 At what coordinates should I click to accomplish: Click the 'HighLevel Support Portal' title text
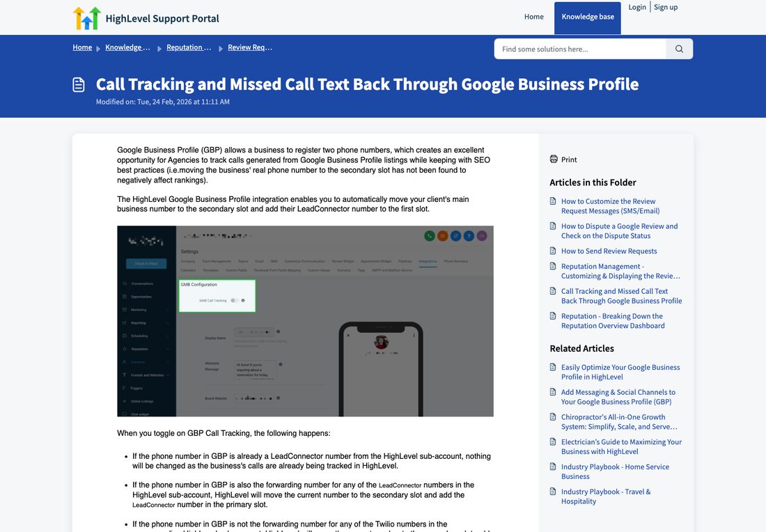click(162, 19)
